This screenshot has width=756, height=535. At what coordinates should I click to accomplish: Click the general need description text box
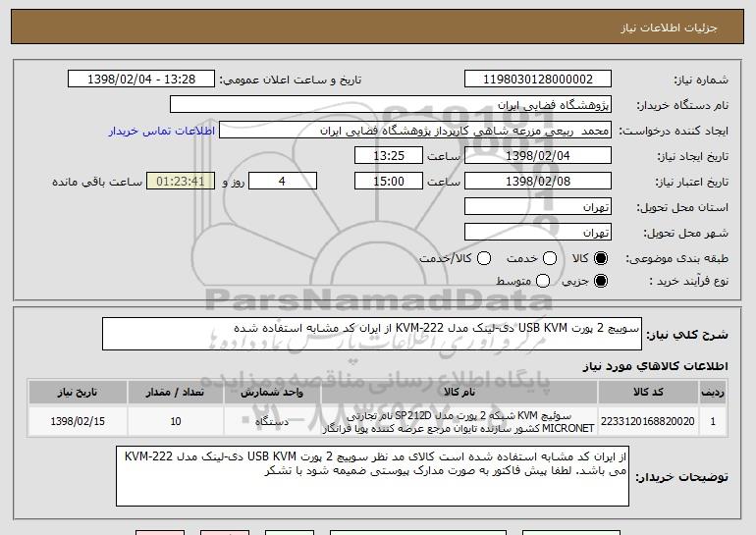[372, 334]
